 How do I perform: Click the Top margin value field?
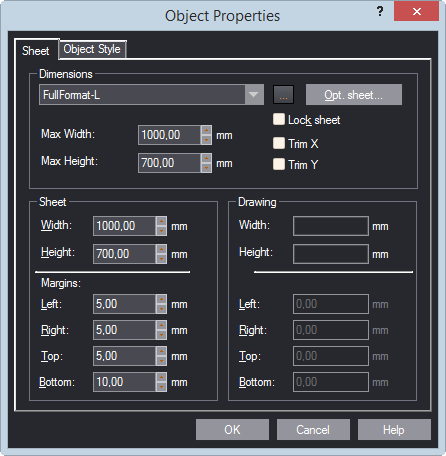[124, 356]
